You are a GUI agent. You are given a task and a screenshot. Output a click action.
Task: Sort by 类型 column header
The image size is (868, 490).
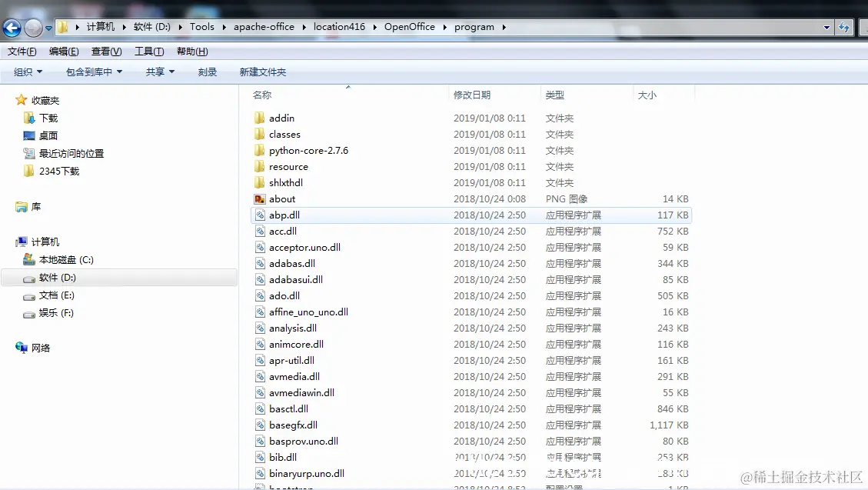coord(554,95)
